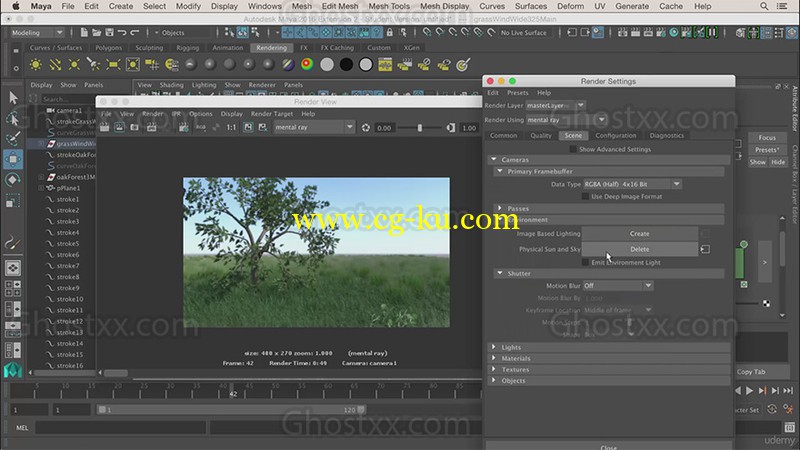Screen dimensions: 800x450
Task: Click redo previous render icon in Render View
Action: point(104,128)
